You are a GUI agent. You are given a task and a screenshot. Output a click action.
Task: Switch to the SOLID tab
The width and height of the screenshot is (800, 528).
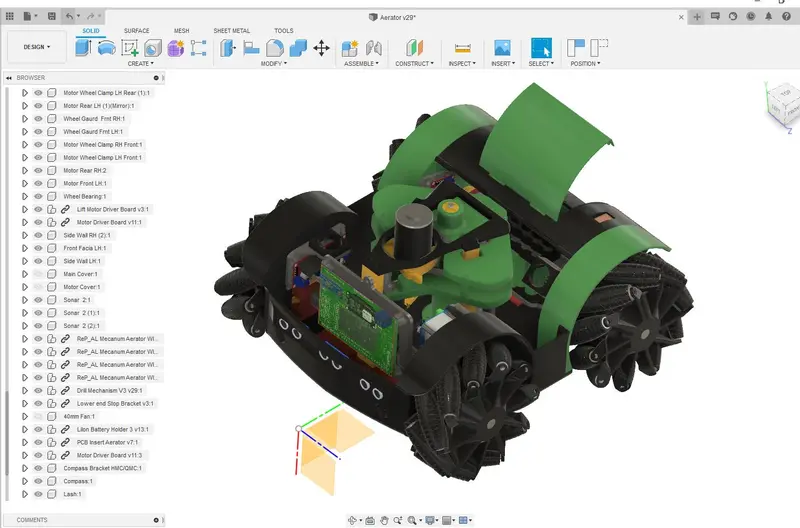coord(91,31)
